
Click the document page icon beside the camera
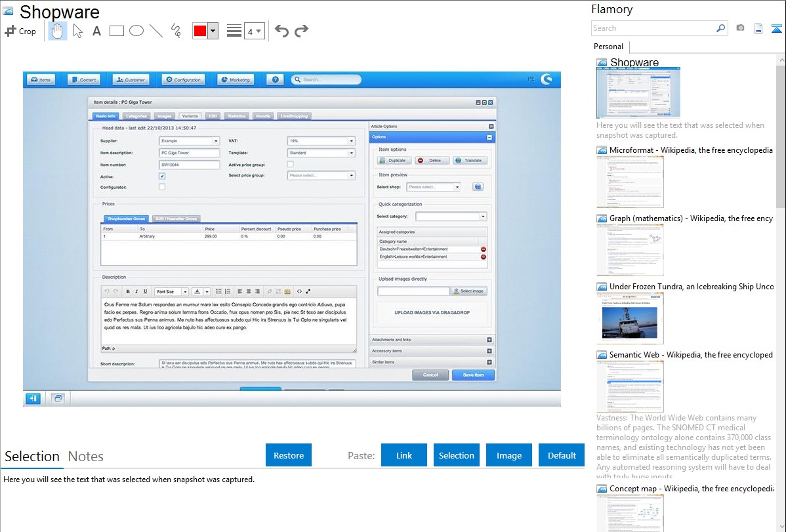pyautogui.click(x=758, y=28)
